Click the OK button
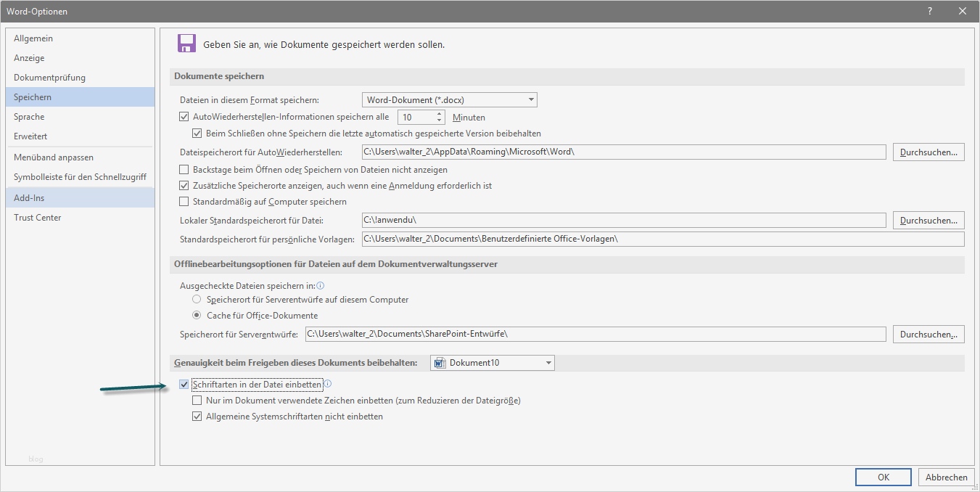 (883, 477)
